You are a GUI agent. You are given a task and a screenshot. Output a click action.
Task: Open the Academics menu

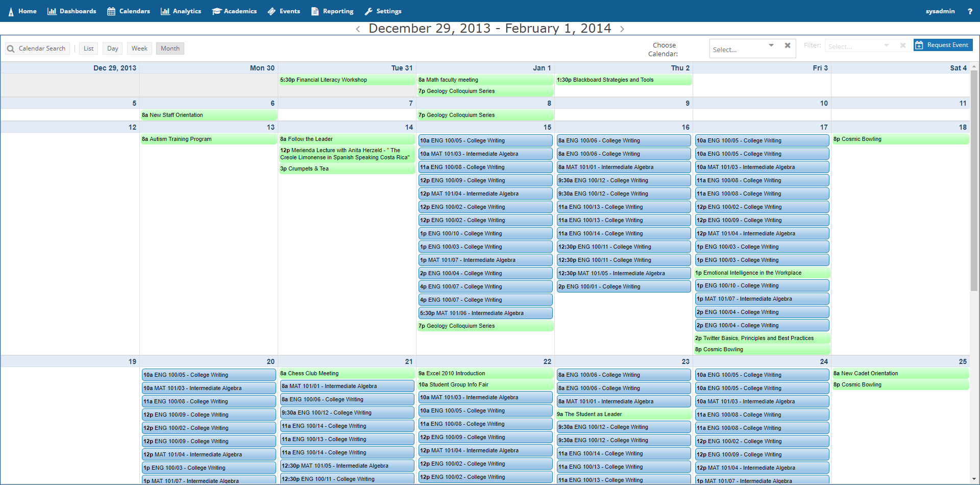tap(234, 11)
